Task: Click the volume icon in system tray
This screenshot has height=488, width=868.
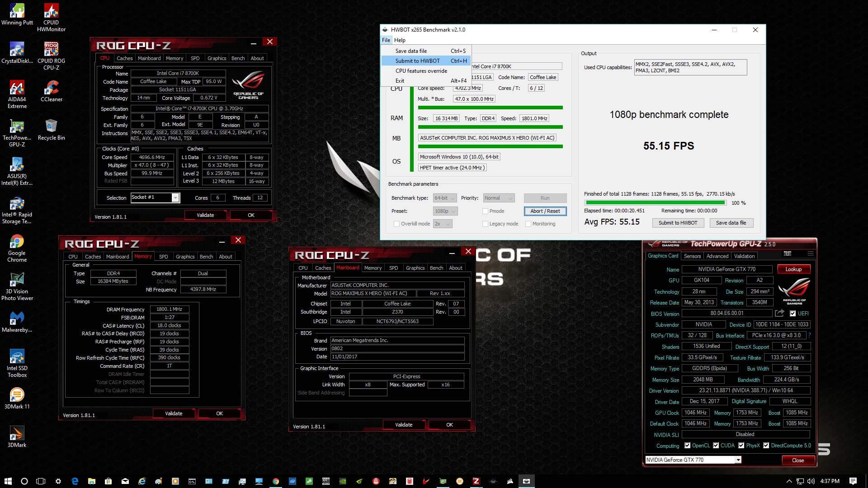Action: [811, 481]
